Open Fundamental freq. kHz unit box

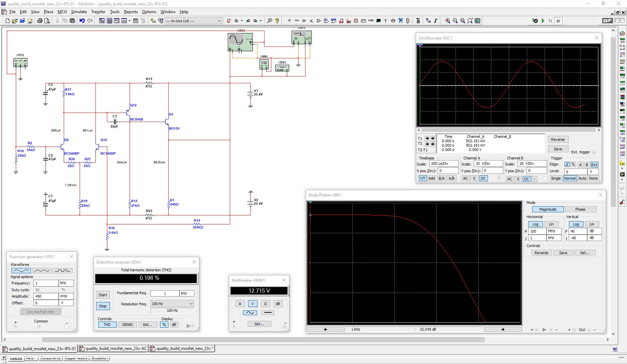pos(187,293)
